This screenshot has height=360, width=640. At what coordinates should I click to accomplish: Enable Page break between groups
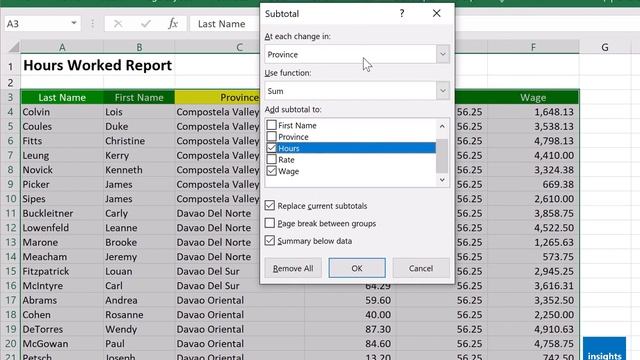click(x=269, y=223)
